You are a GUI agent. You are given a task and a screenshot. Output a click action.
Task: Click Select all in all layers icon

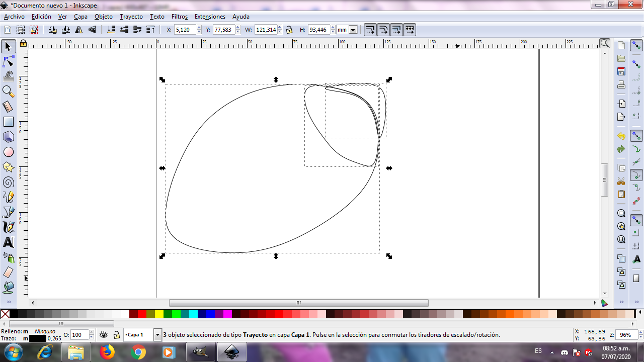(21, 30)
